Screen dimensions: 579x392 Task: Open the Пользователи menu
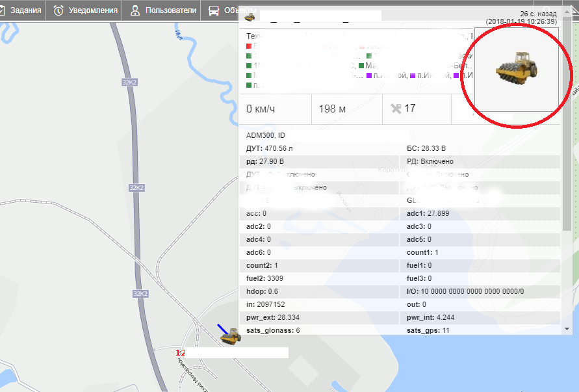pyautogui.click(x=163, y=10)
